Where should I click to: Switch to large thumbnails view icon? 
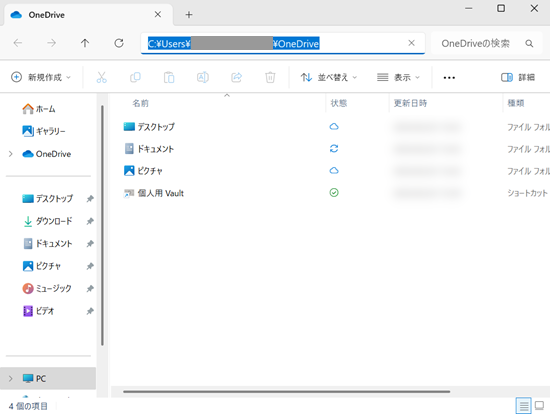point(539,406)
